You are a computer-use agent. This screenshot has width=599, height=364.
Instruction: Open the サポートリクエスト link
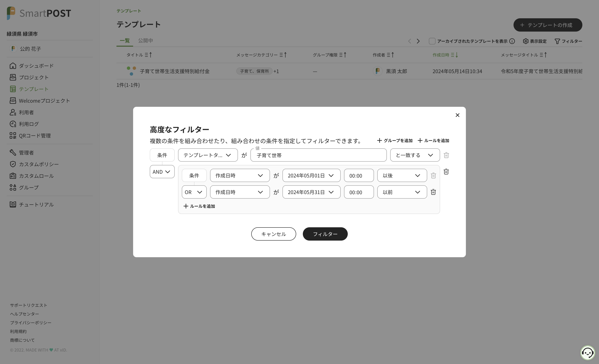coord(28,305)
